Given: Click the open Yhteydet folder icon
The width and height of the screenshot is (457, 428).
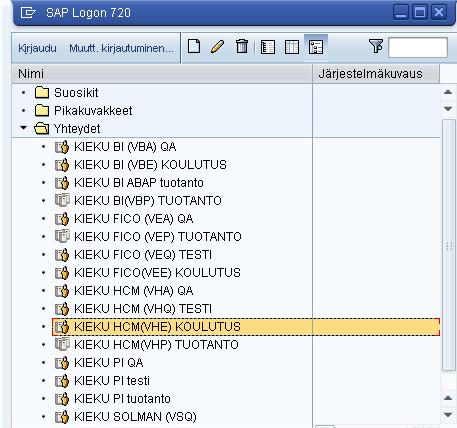Looking at the screenshot, I should point(42,129).
